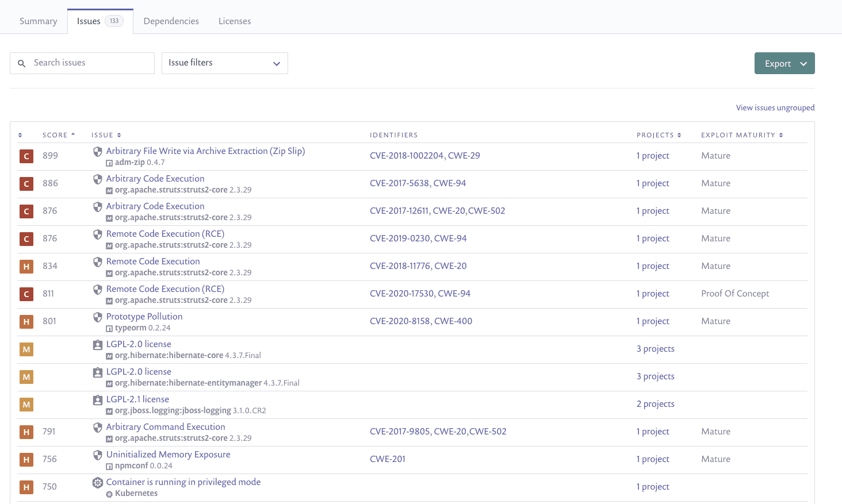Click the critical severity C badge for score 899
842x504 pixels.
[x=26, y=156]
